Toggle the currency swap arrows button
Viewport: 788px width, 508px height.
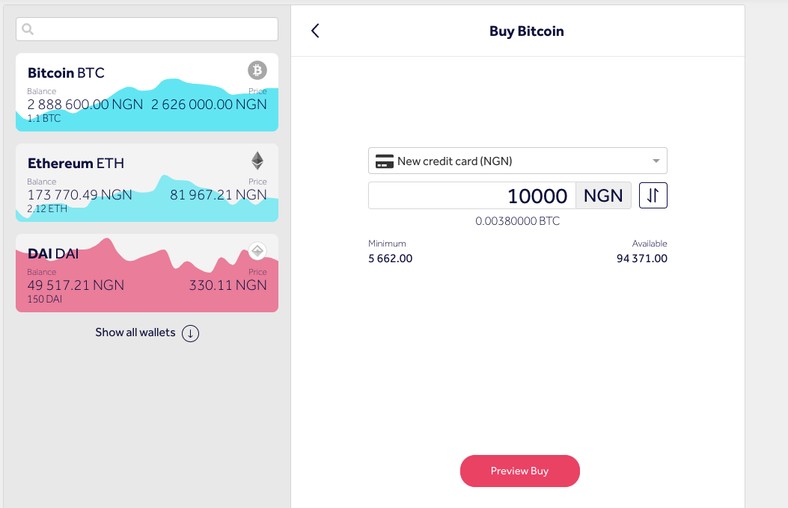tap(652, 195)
